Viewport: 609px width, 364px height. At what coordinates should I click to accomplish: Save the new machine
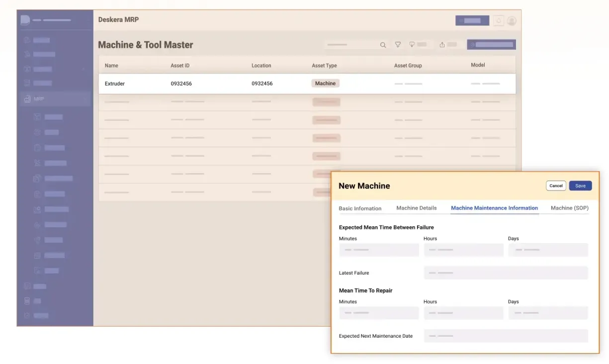pos(580,185)
